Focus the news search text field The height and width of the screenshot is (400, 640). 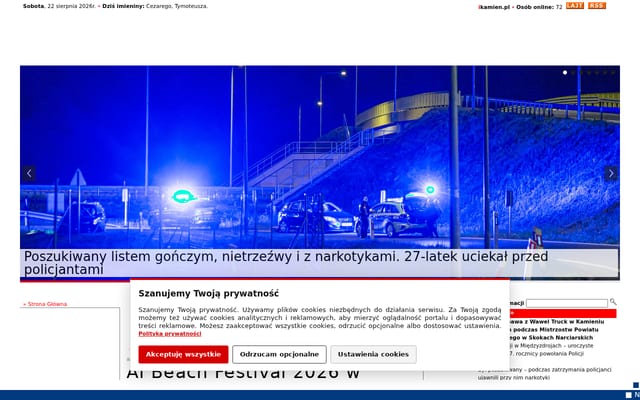[567, 303]
